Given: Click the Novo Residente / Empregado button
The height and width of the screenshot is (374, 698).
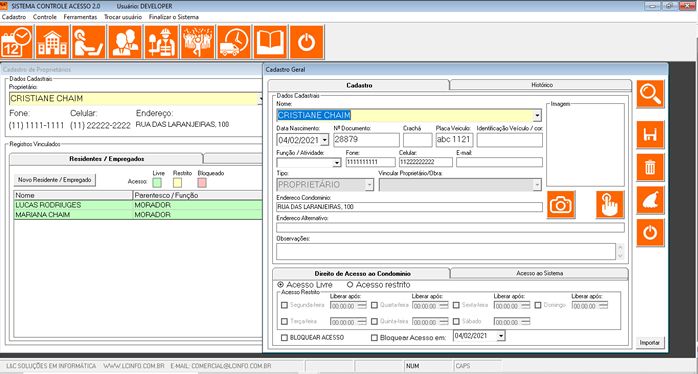Looking at the screenshot, I should 55,180.
